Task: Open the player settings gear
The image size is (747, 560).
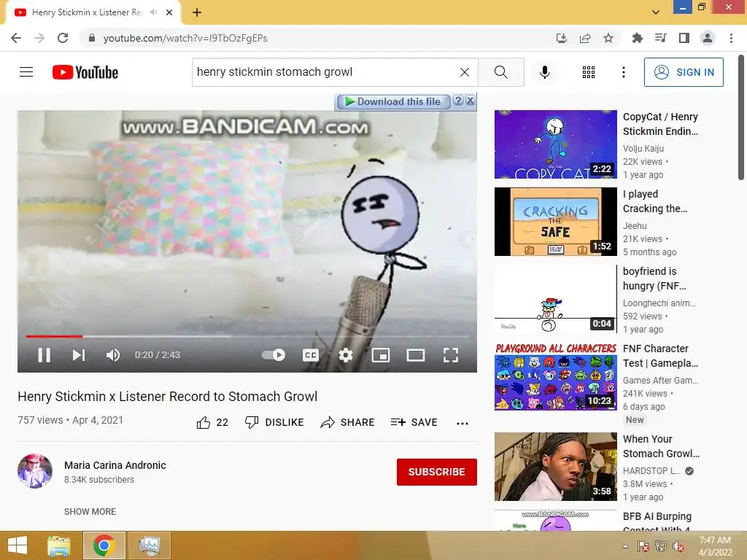Action: (345, 355)
